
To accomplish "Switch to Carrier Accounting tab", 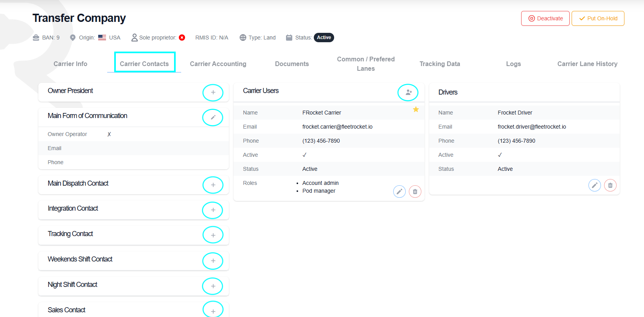I will click(x=218, y=64).
